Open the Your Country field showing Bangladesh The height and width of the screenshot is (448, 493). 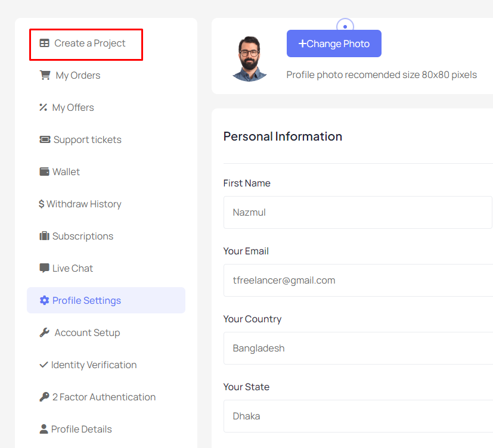(358, 348)
